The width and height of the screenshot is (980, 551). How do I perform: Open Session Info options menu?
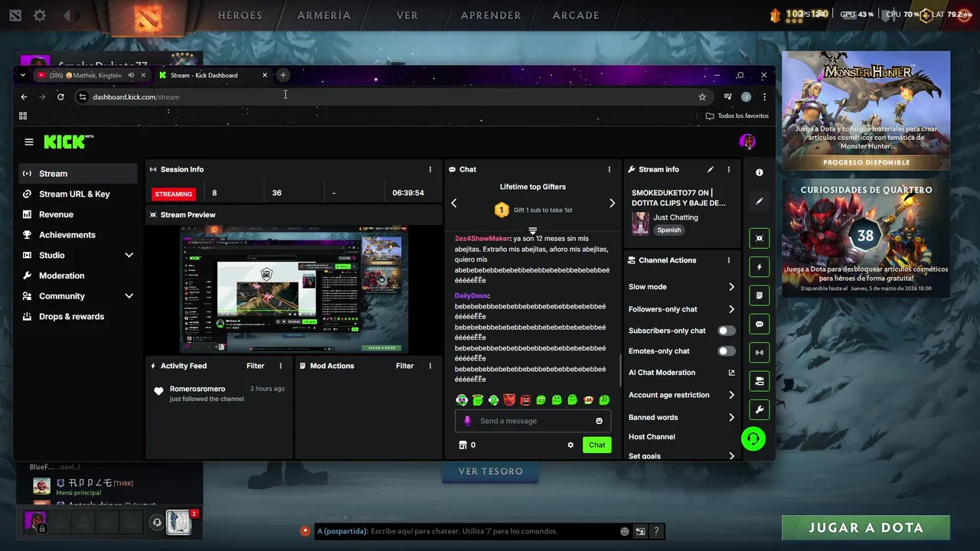point(430,169)
